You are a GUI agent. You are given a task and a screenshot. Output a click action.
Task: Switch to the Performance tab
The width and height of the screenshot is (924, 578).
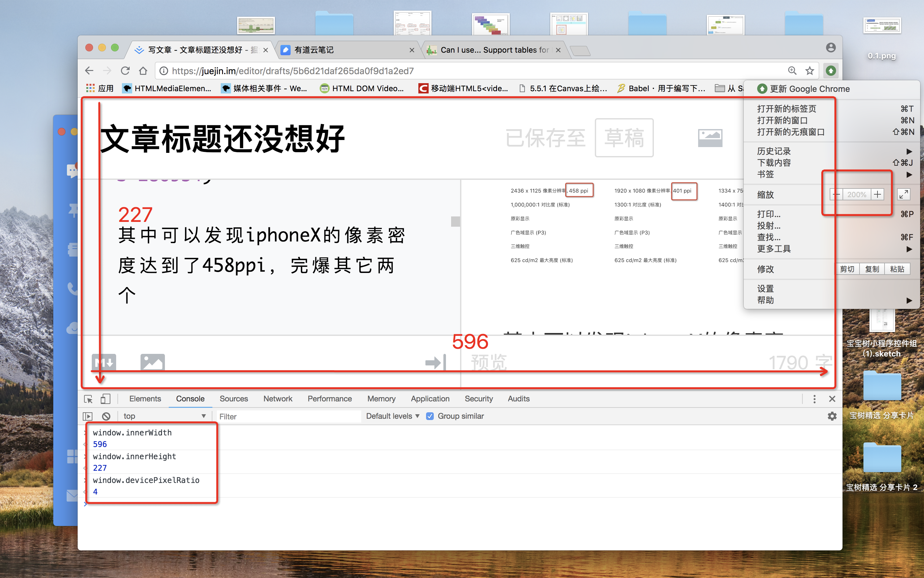click(329, 399)
